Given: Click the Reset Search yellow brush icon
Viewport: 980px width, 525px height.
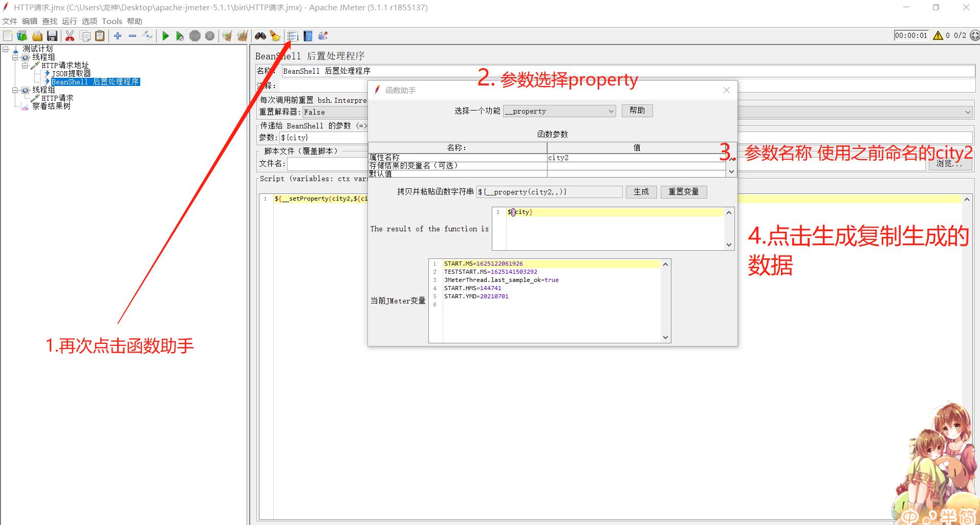Looking at the screenshot, I should click(x=275, y=36).
